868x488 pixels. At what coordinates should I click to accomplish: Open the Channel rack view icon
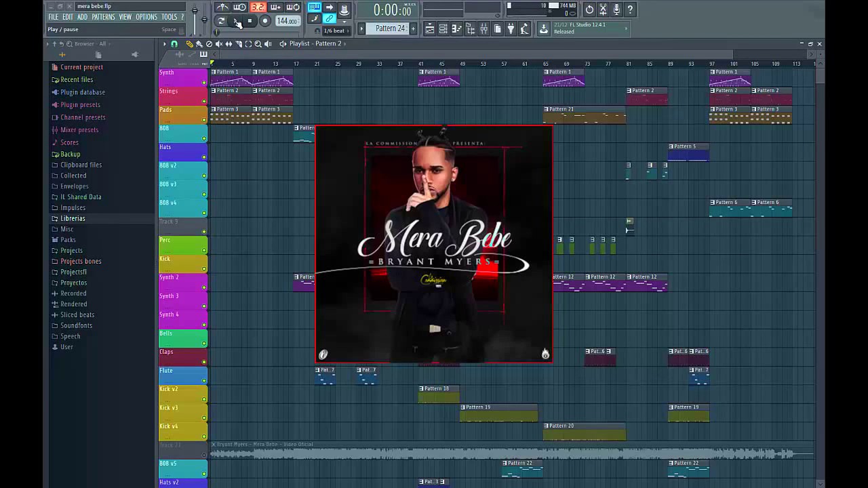443,28
